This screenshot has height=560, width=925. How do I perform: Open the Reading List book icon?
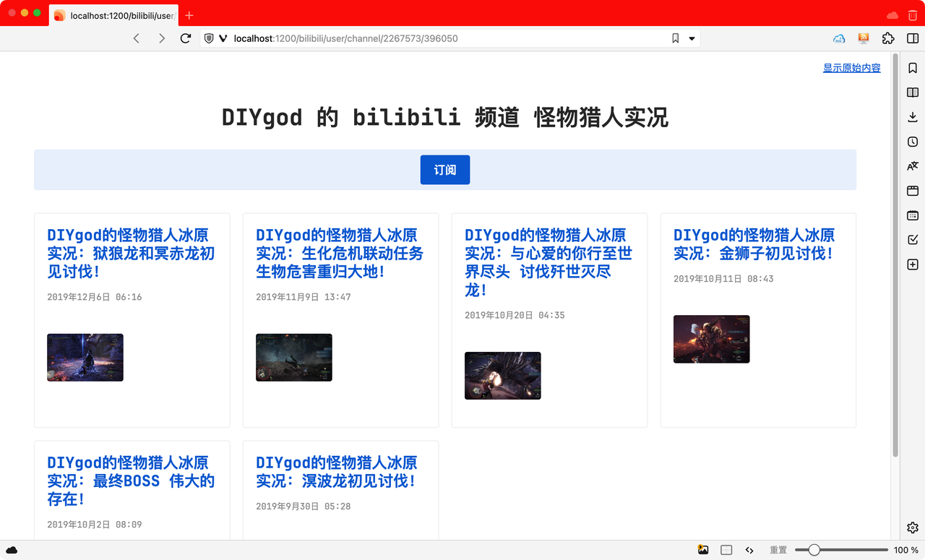pos(913,92)
